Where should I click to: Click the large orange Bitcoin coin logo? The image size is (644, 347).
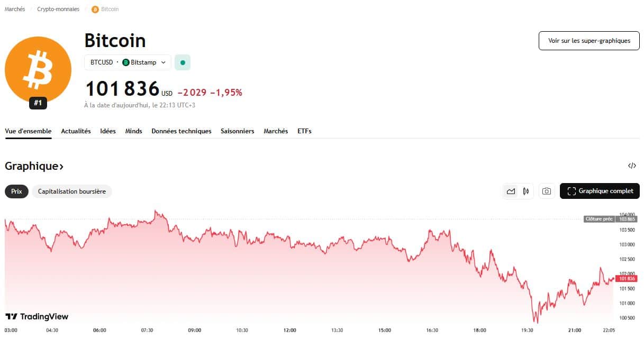38,69
